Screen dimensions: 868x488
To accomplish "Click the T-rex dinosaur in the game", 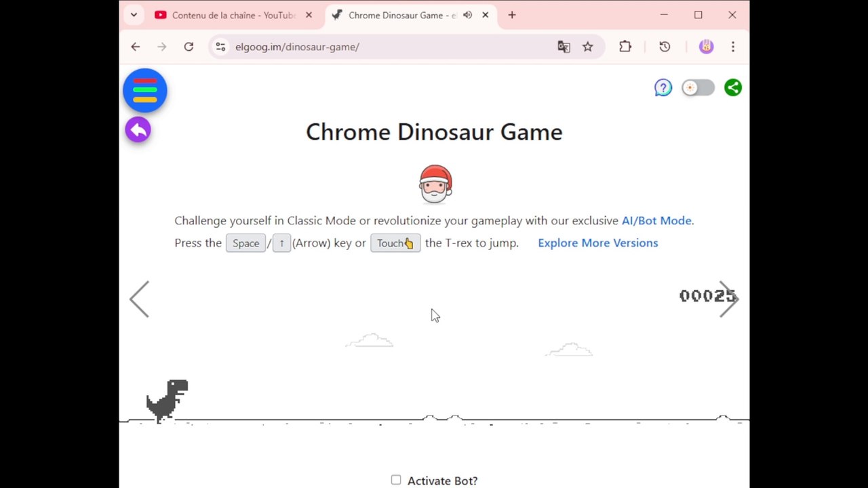I will click(167, 401).
